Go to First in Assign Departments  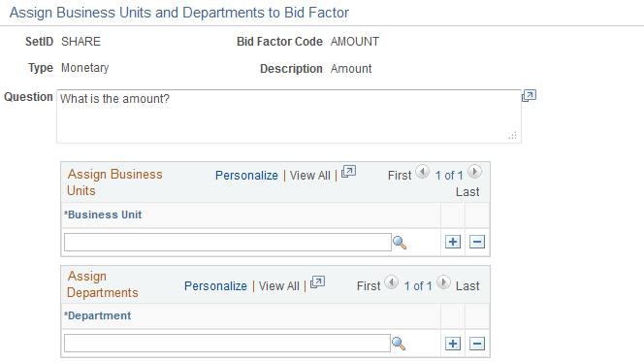[369, 286]
